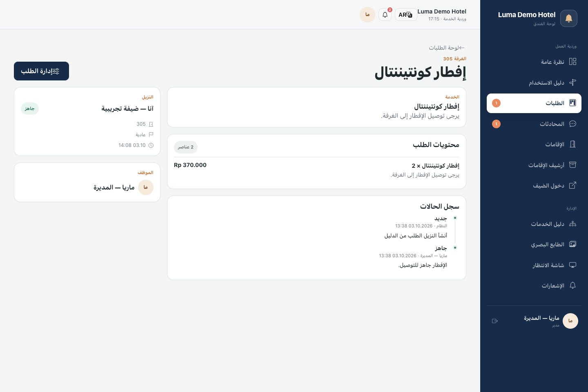Click the إفطار كونتيننتال × 2 order item
Screen dimensions: 588x392
click(435, 165)
